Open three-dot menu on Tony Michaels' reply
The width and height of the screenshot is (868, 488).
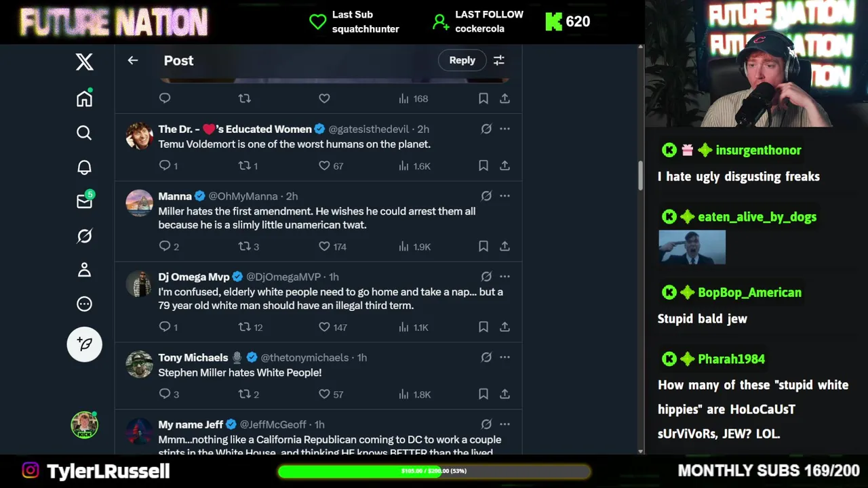coord(505,357)
